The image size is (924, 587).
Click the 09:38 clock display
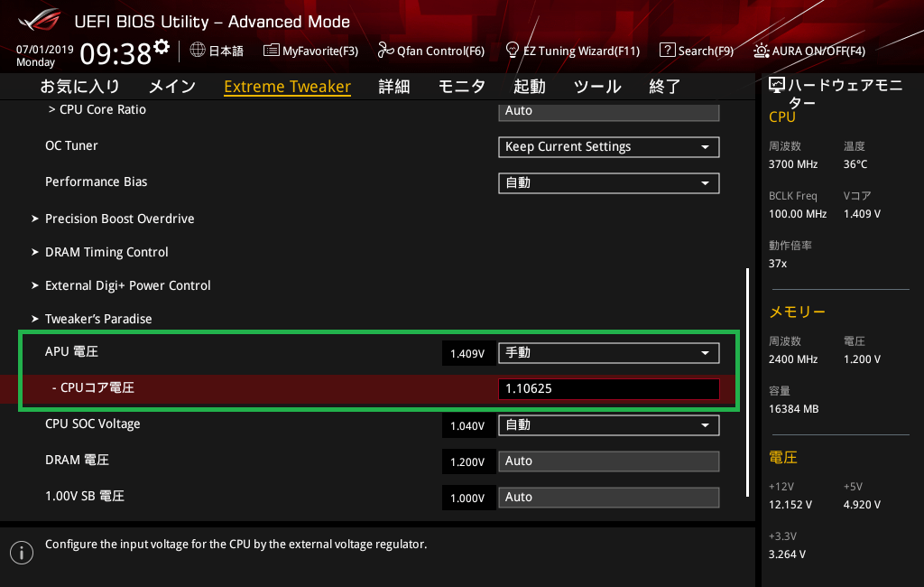click(x=115, y=54)
